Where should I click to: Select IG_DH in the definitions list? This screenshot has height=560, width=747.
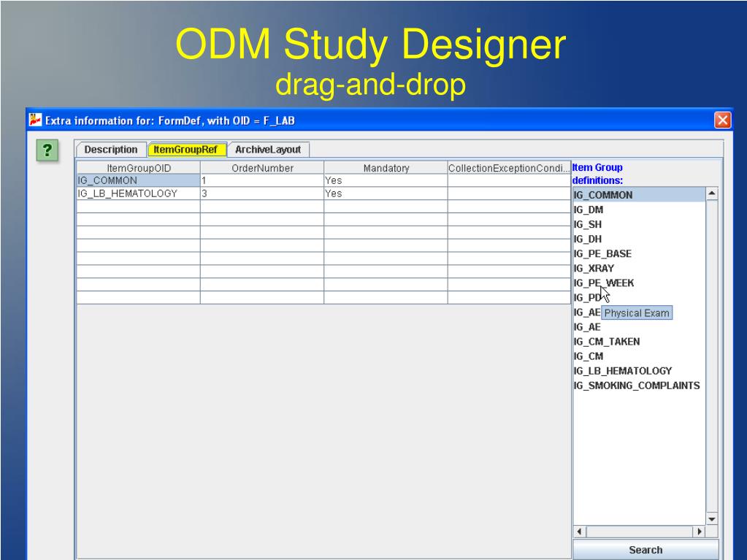(x=639, y=239)
